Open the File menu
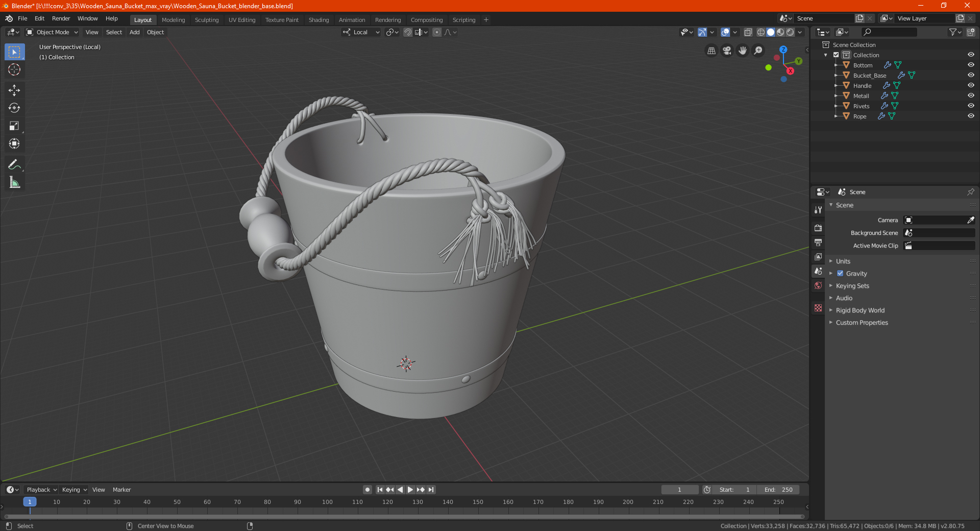The height and width of the screenshot is (531, 980). tap(22, 18)
